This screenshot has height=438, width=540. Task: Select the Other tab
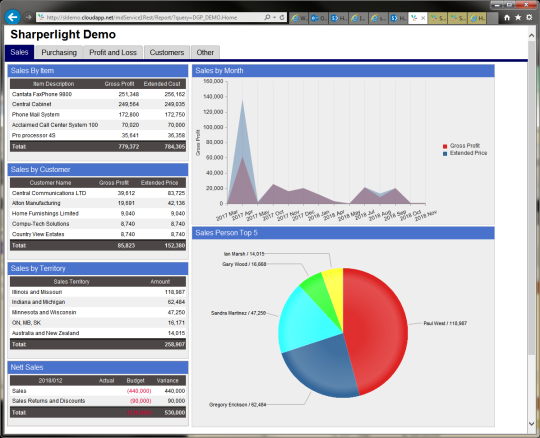pyautogui.click(x=205, y=52)
